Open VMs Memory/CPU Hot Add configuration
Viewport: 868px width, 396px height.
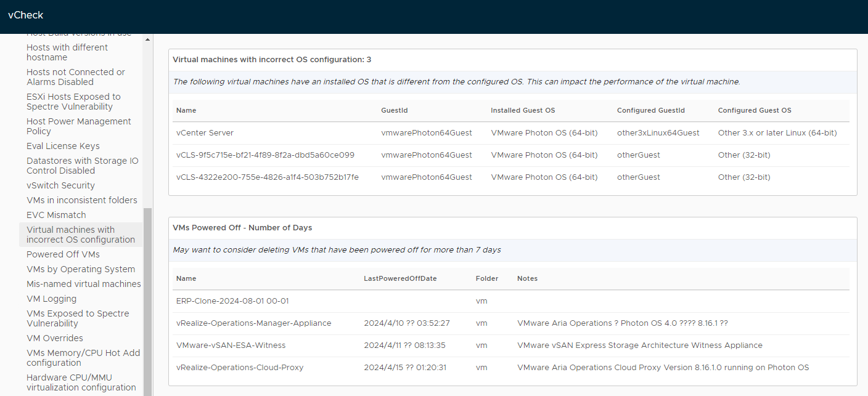tap(83, 358)
